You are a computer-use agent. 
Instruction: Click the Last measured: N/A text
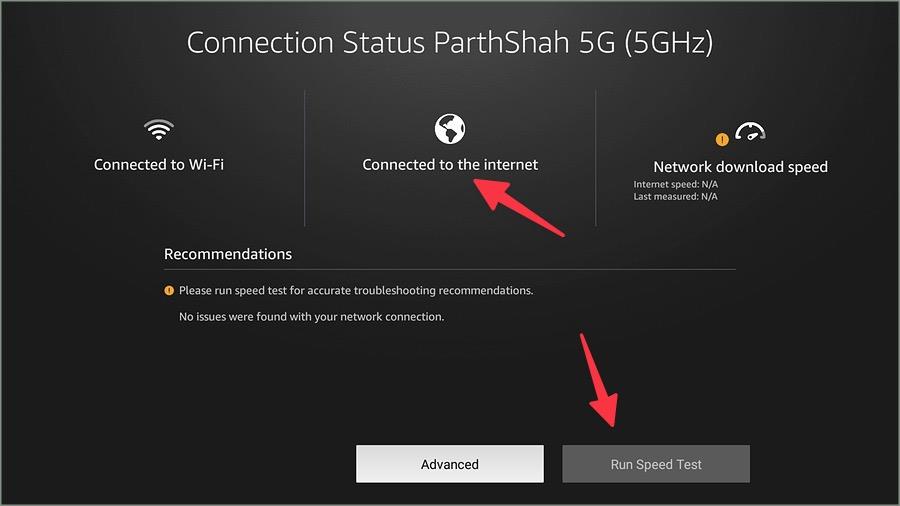(676, 196)
